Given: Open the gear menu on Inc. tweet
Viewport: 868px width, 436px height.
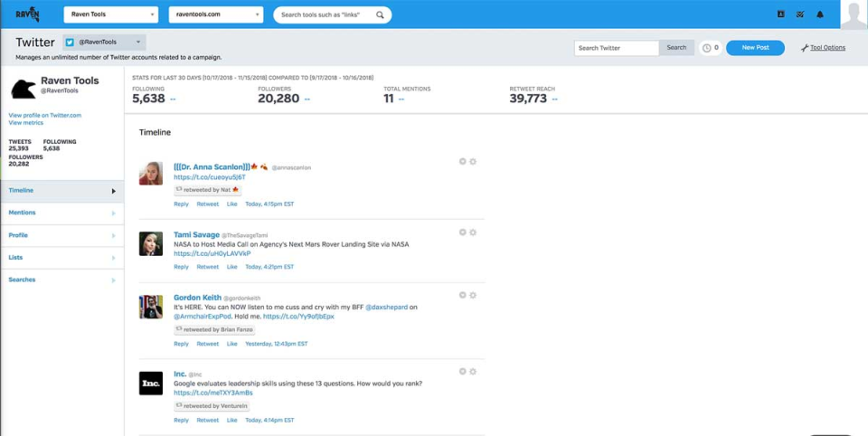Looking at the screenshot, I should point(473,371).
